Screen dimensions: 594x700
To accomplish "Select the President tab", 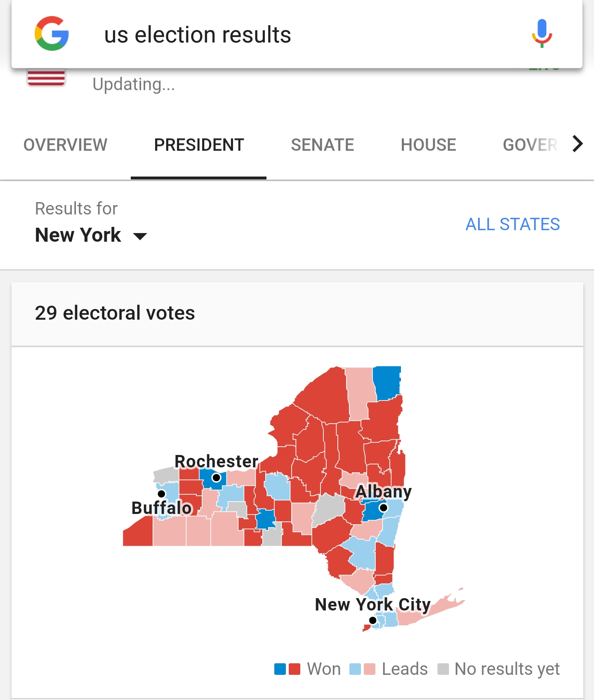I will point(199,145).
